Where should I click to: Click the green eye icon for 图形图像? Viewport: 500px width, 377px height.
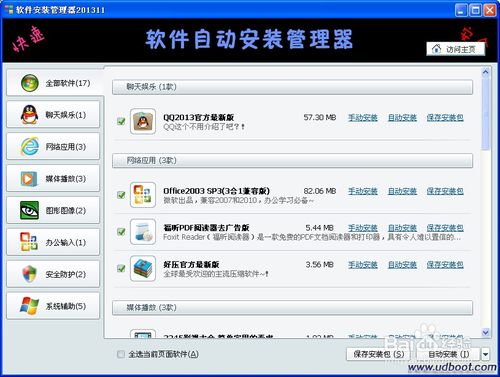29,210
